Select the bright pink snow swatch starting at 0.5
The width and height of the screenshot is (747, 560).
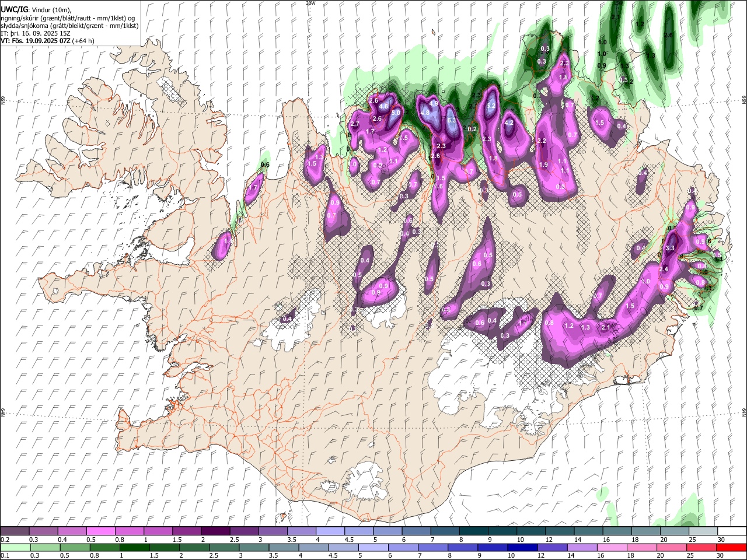coord(100,531)
